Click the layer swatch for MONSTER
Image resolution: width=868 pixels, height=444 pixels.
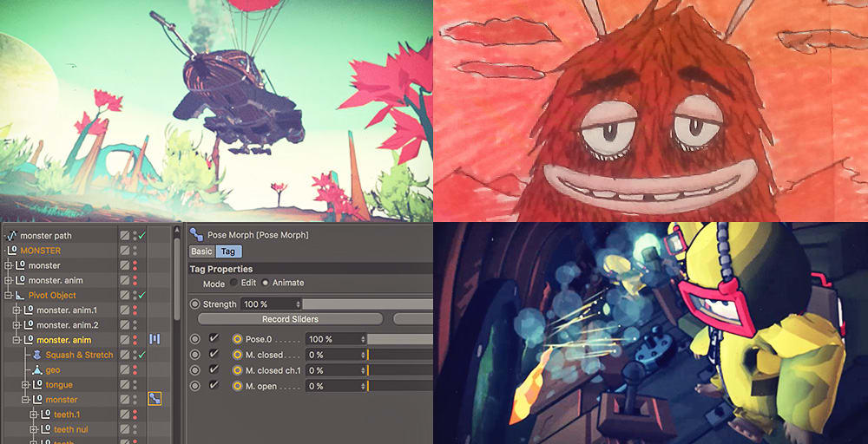click(124, 251)
